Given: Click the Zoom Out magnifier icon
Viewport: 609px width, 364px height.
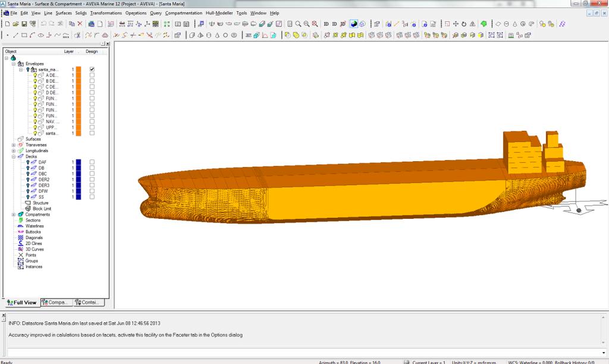Looking at the screenshot, I should [306, 24].
